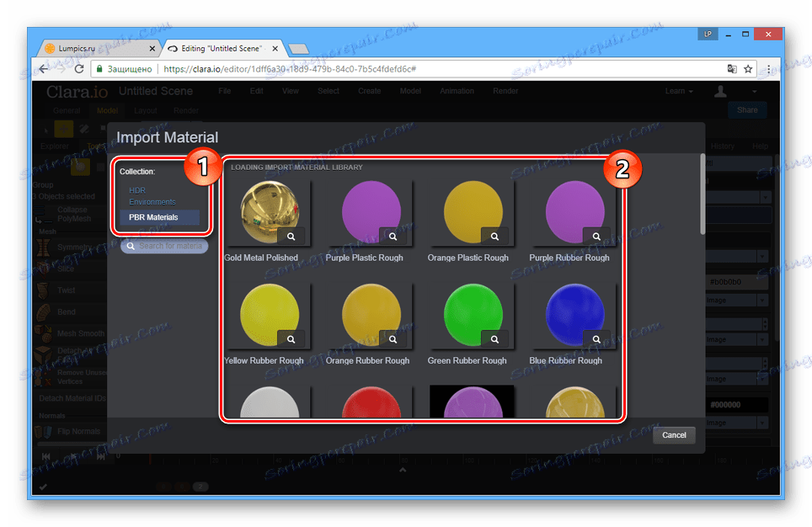Open the Help panel tab
812x527 pixels.
(761, 146)
